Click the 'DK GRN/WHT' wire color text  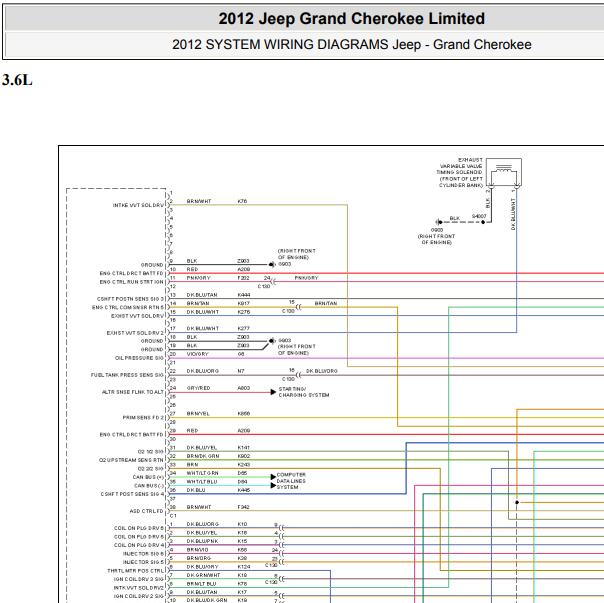point(203,575)
